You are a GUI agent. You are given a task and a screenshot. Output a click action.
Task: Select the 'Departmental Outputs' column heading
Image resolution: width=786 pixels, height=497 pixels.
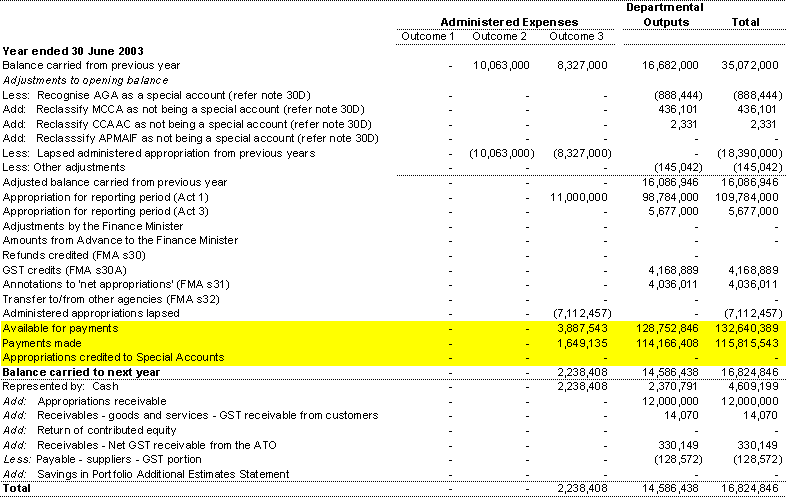(x=664, y=14)
